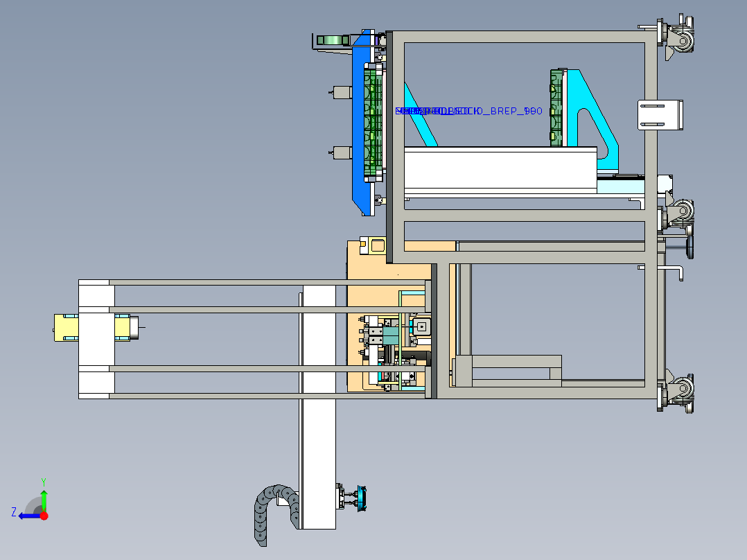Click the green Y axis arrow on triad

click(x=44, y=498)
